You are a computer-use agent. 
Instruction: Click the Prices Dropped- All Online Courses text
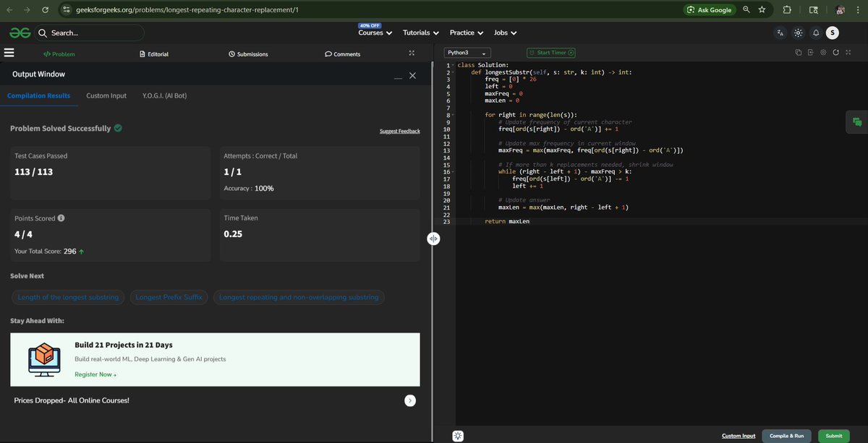pos(72,400)
